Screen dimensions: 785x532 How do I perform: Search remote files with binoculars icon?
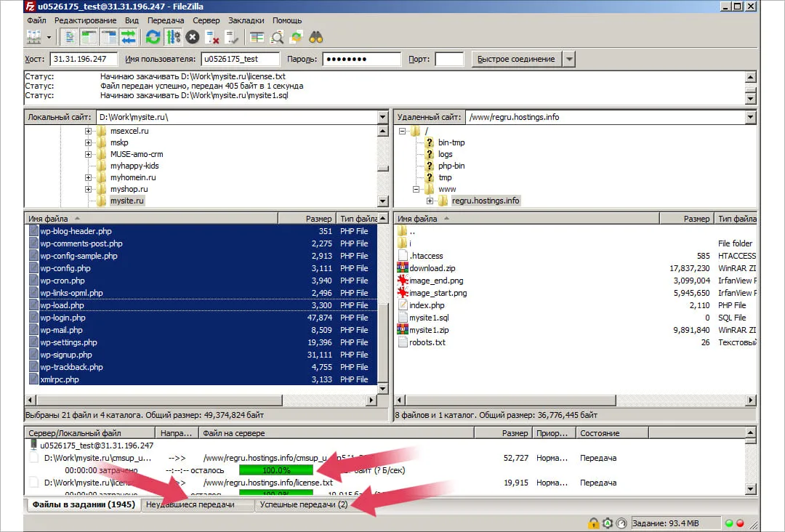pyautogui.click(x=316, y=37)
